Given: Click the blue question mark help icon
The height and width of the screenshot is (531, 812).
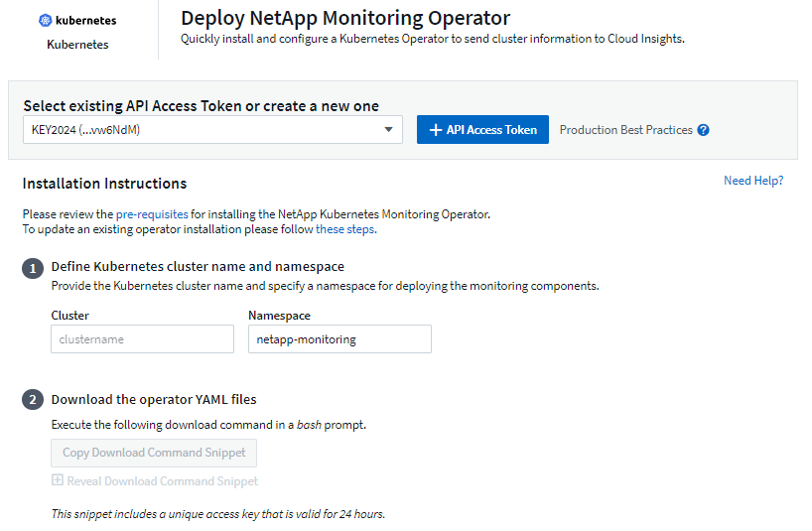Looking at the screenshot, I should coord(703,130).
